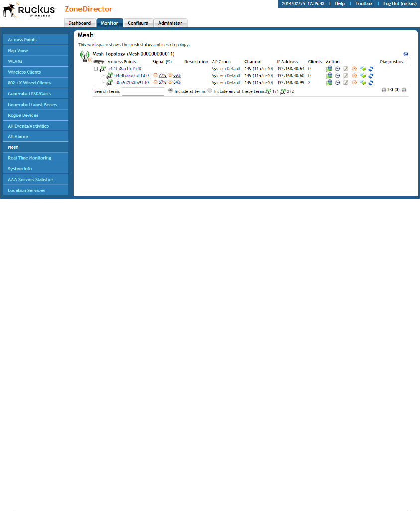Collapse the c4:10:8a:1f:d1:f0 tree node
Viewport: 420px width, 511px height.
96,69
